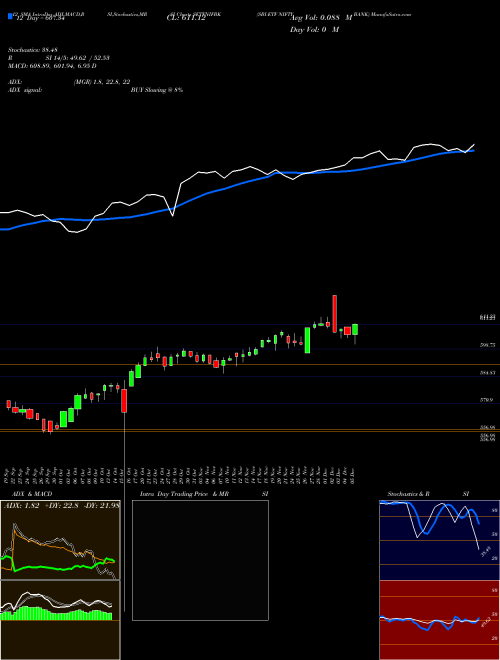
Task: Open the red RSI mini chart
Action: 439,620
